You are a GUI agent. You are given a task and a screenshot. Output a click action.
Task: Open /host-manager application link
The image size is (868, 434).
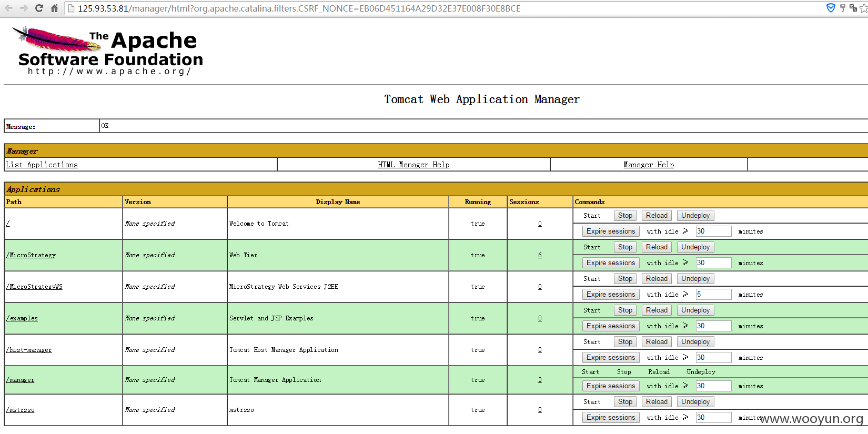[29, 350]
